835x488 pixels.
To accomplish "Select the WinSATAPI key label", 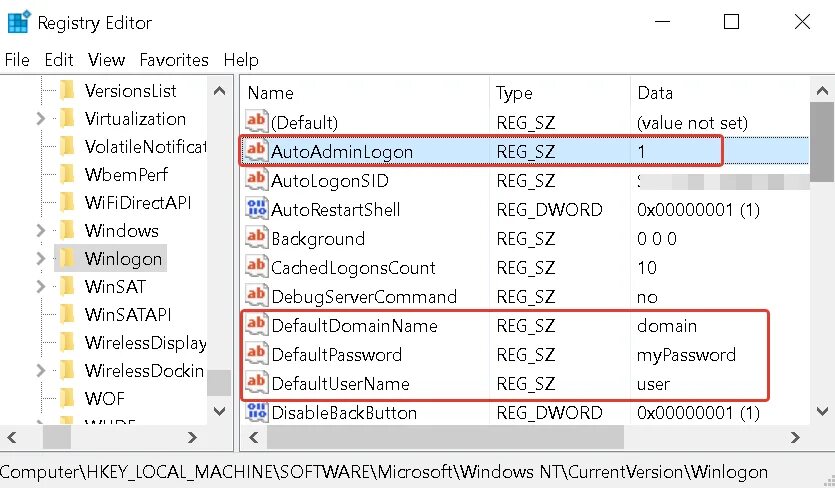I will point(128,314).
